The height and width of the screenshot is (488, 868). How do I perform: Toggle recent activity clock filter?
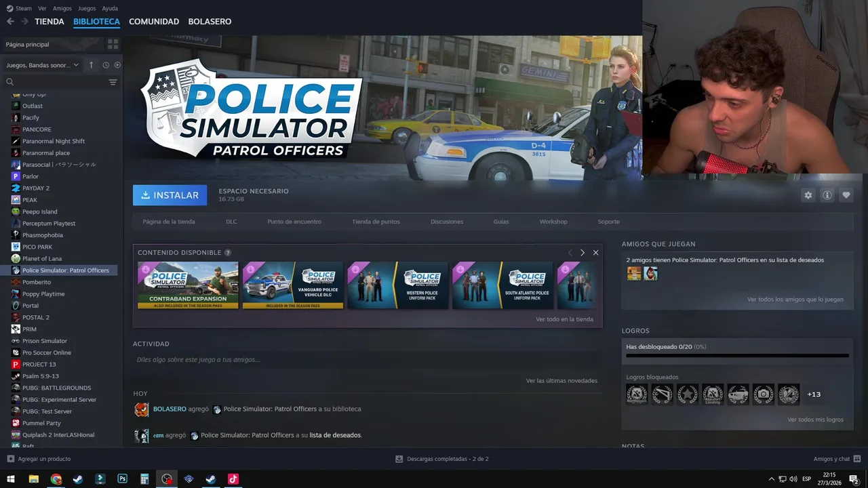106,65
